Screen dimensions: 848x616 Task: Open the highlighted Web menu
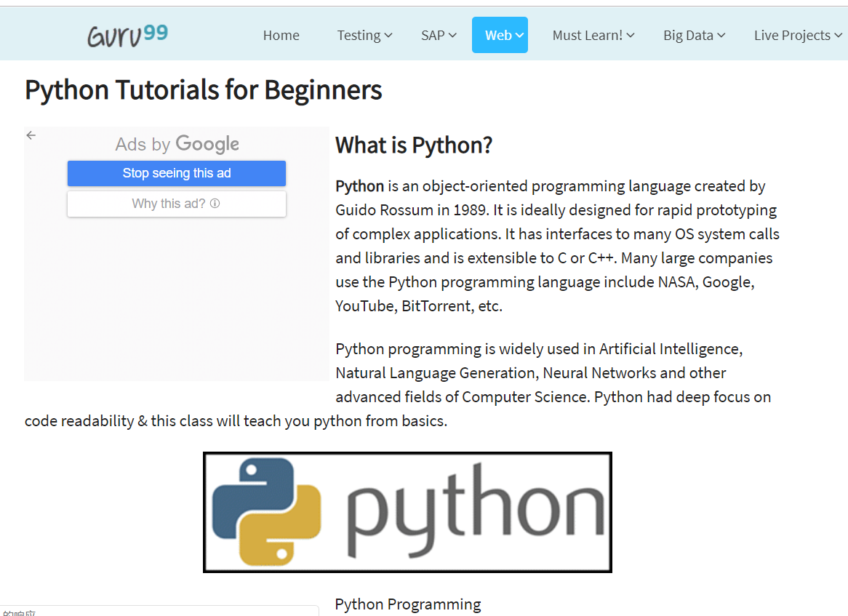[500, 35]
